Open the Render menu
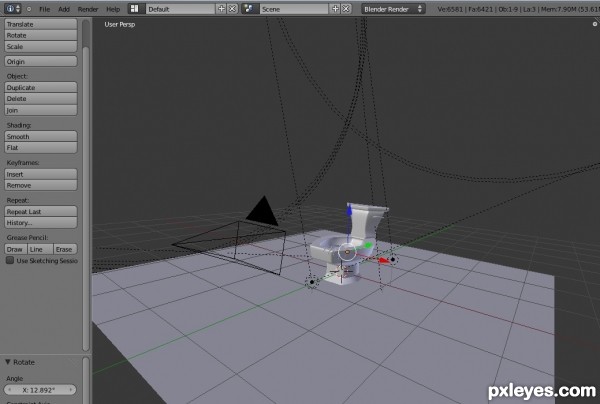The width and height of the screenshot is (600, 404). (88, 9)
